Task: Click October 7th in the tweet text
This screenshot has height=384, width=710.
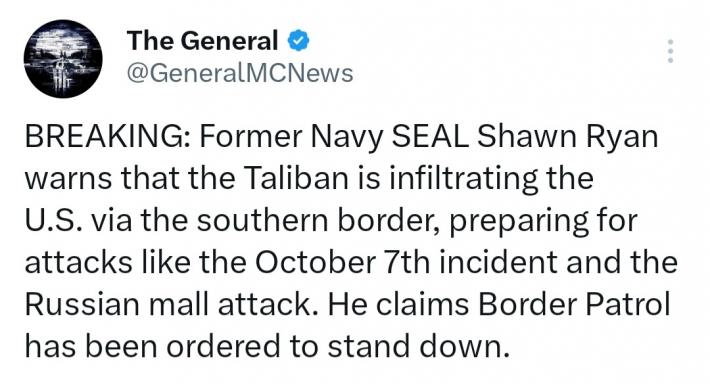Action: (342, 262)
